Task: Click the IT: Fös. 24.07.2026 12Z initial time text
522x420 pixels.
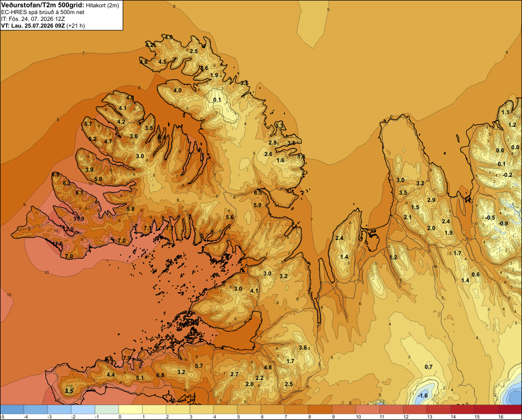Action: [x=33, y=19]
